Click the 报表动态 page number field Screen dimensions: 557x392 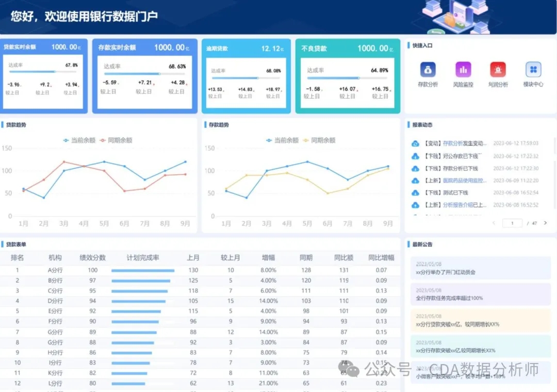[x=512, y=223]
